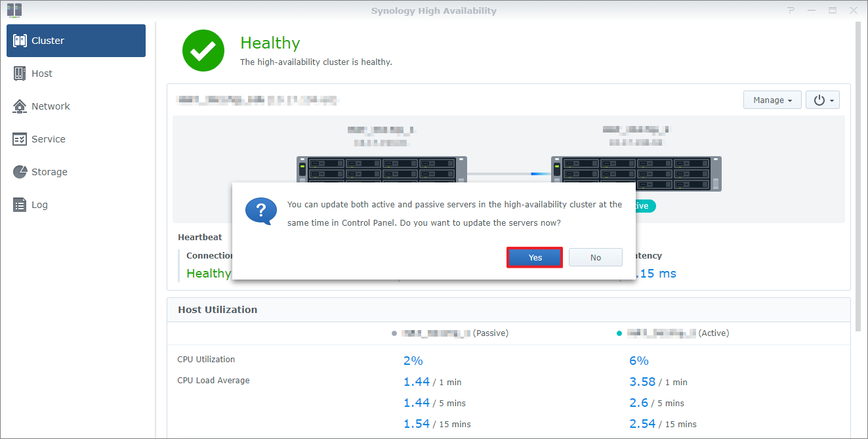Select the Log tab label
Screen dimensions: 868x439
click(x=39, y=205)
